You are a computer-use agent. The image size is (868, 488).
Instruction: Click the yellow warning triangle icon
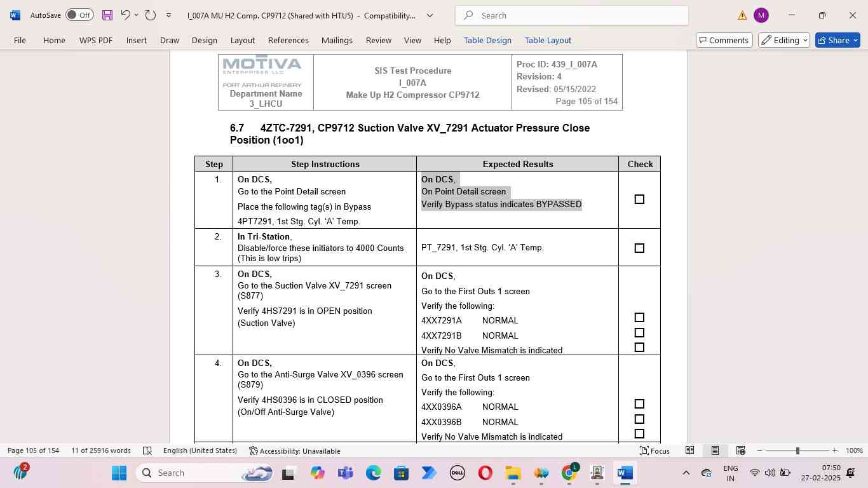742,15
